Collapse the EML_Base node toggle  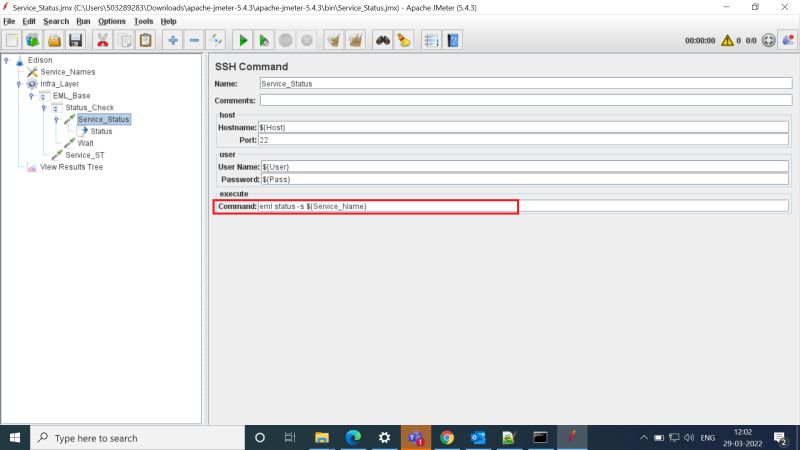pos(31,96)
